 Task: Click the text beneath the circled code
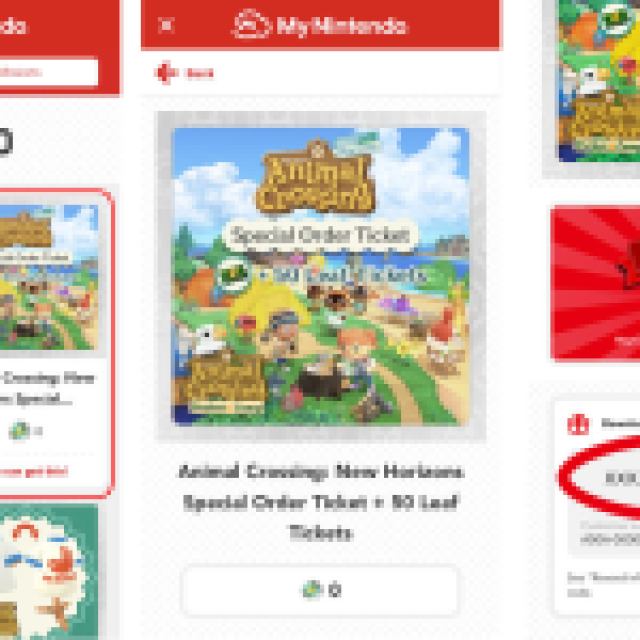pos(610,533)
